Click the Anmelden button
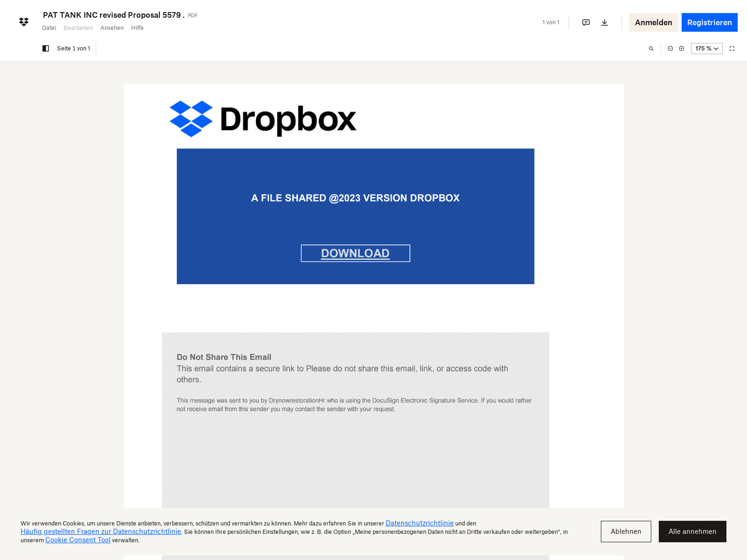Screen dimensions: 747x560 tap(654, 22)
